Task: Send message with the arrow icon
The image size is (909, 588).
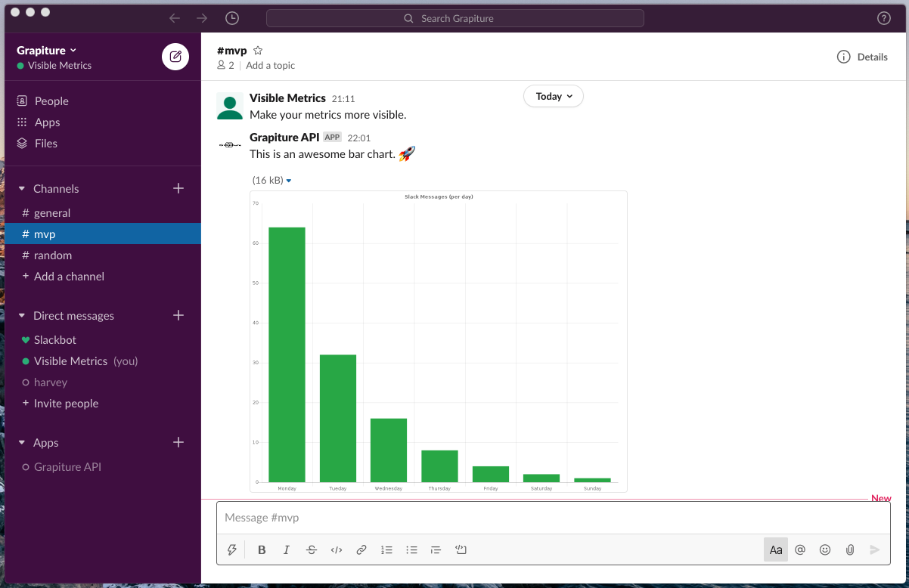Action: pos(875,549)
